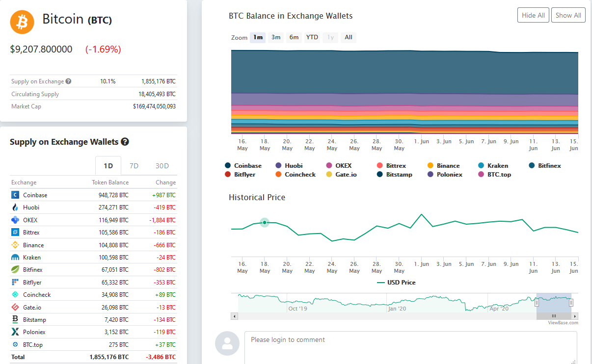
Task: Click the navigator scrollbar thumb
Action: (554, 316)
